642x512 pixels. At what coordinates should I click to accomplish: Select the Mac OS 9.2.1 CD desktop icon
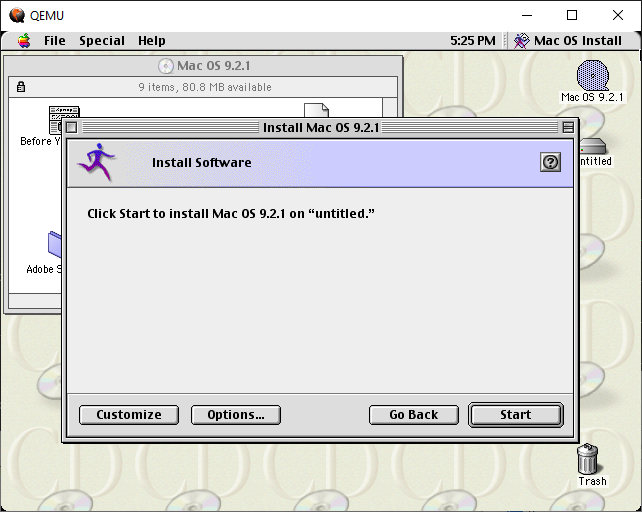592,77
